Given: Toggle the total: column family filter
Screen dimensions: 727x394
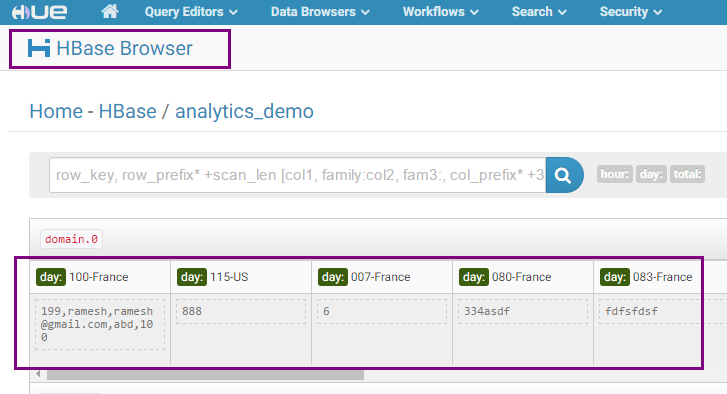Looking at the screenshot, I should click(x=687, y=174).
